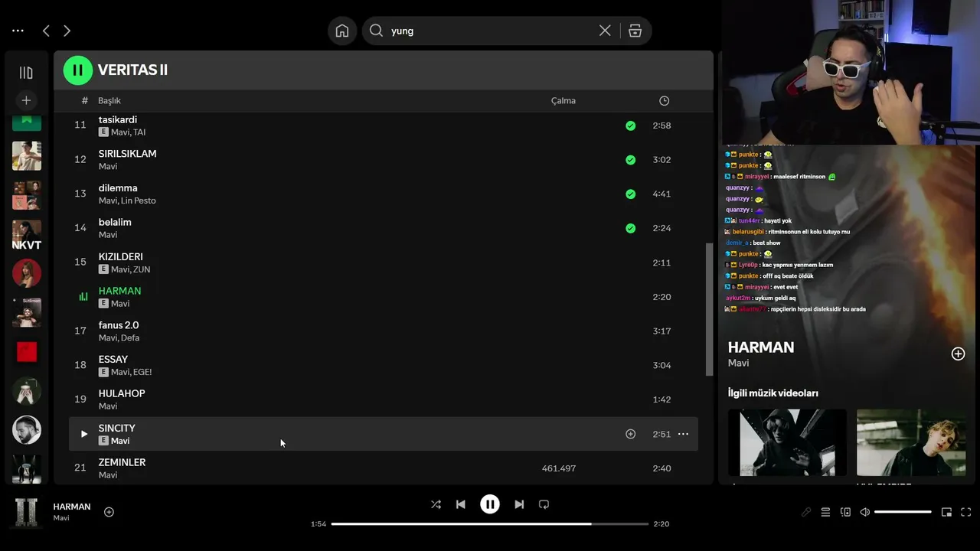Mute the volume speaker icon

pos(865,512)
